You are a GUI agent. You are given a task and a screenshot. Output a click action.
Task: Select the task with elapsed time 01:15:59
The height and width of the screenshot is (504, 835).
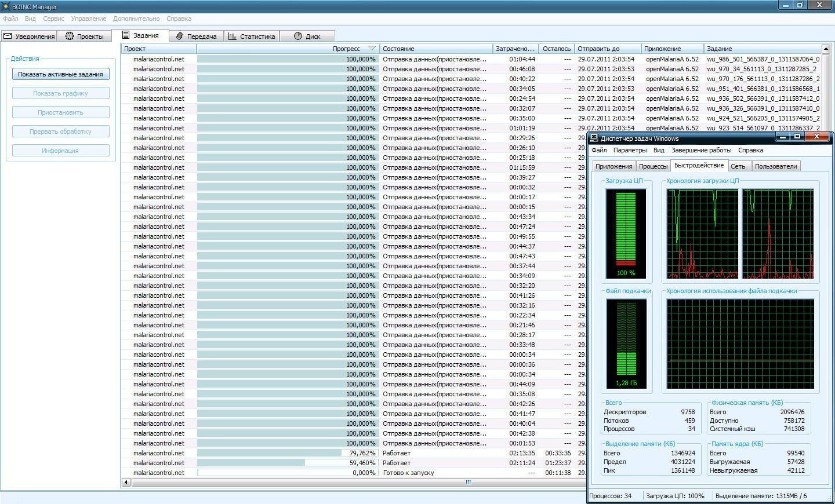tap(354, 167)
